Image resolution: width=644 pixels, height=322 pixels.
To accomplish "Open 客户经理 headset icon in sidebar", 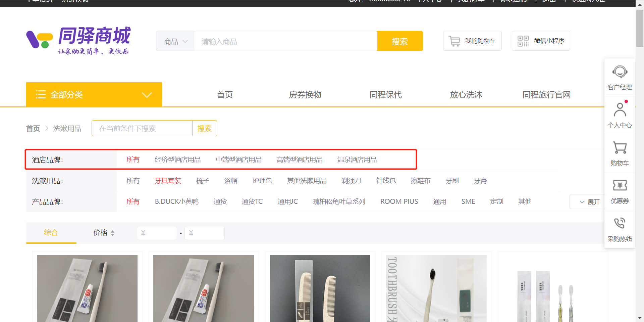I will coord(620,72).
